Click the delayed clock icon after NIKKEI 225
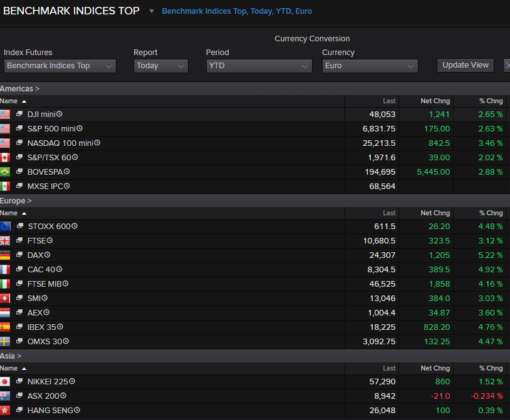This screenshot has width=510, height=420. (x=72, y=381)
